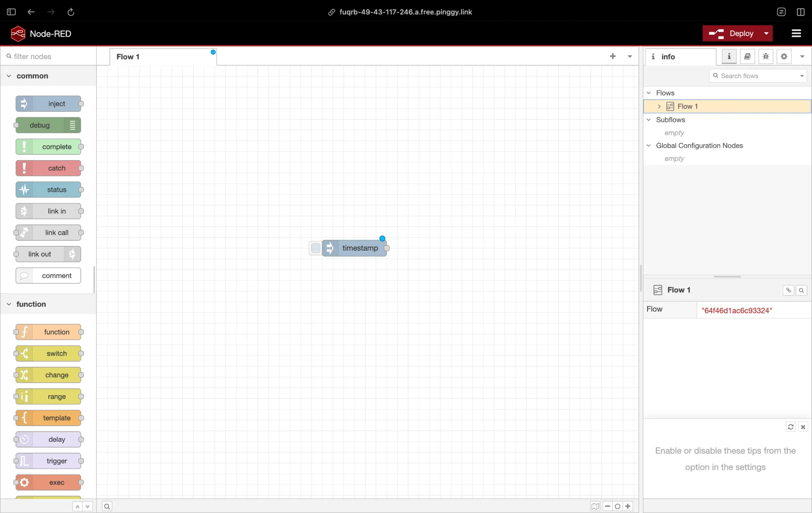Expand the Flow 1 tree item
This screenshot has height=513, width=812.
click(659, 106)
